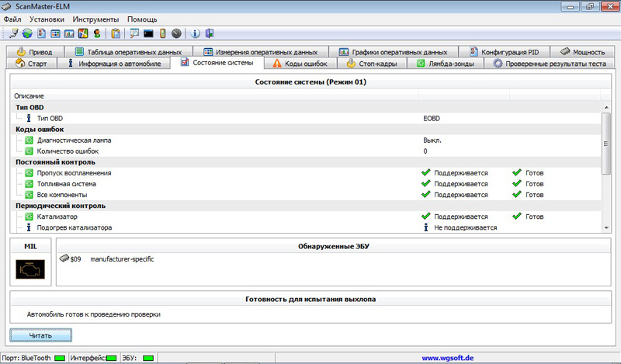Click the MIL engine lamp indicator

(x=30, y=269)
